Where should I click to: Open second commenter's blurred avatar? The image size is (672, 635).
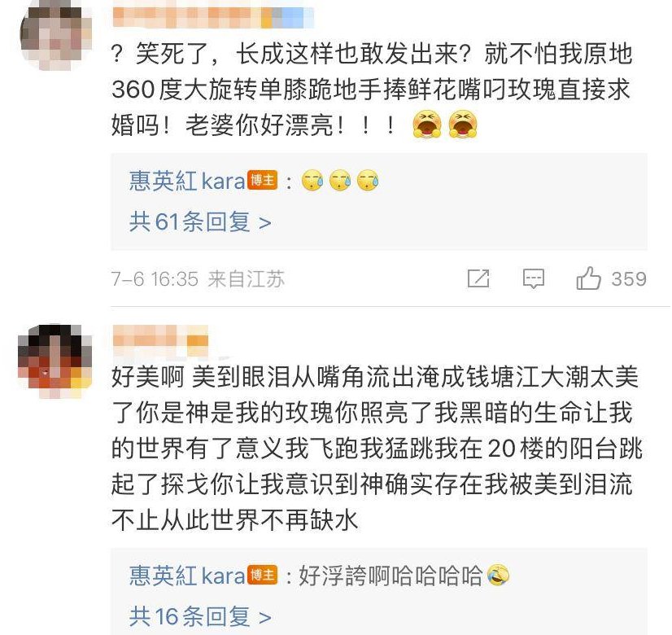point(55,361)
